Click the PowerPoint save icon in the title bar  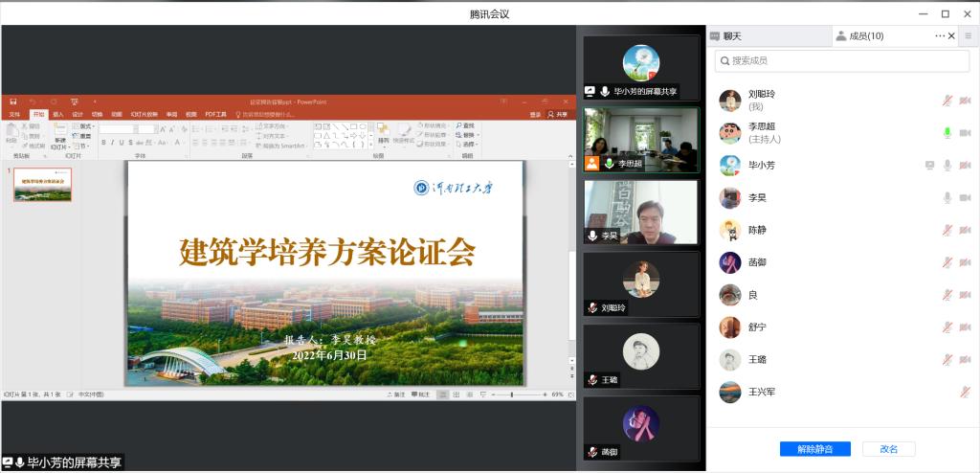tap(12, 101)
